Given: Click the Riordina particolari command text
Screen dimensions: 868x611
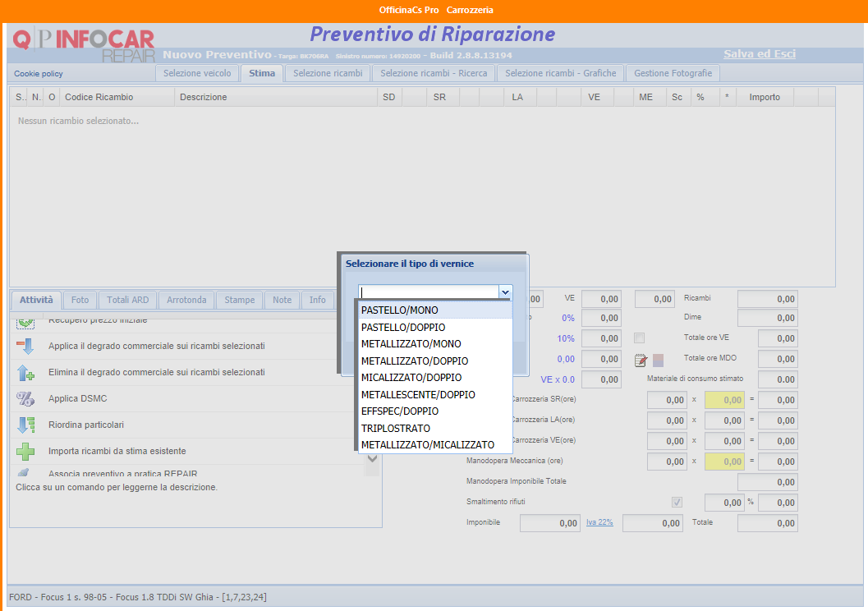Looking at the screenshot, I should coord(85,425).
